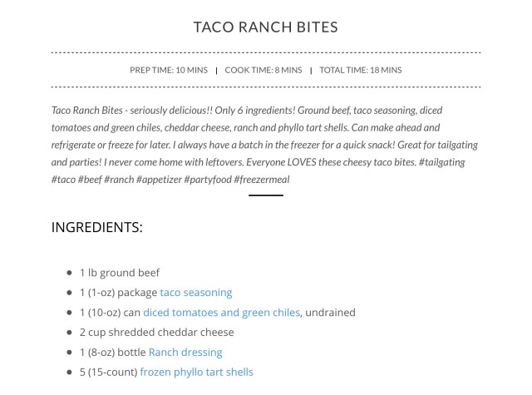Click the word undrained in the ingredients

point(330,313)
